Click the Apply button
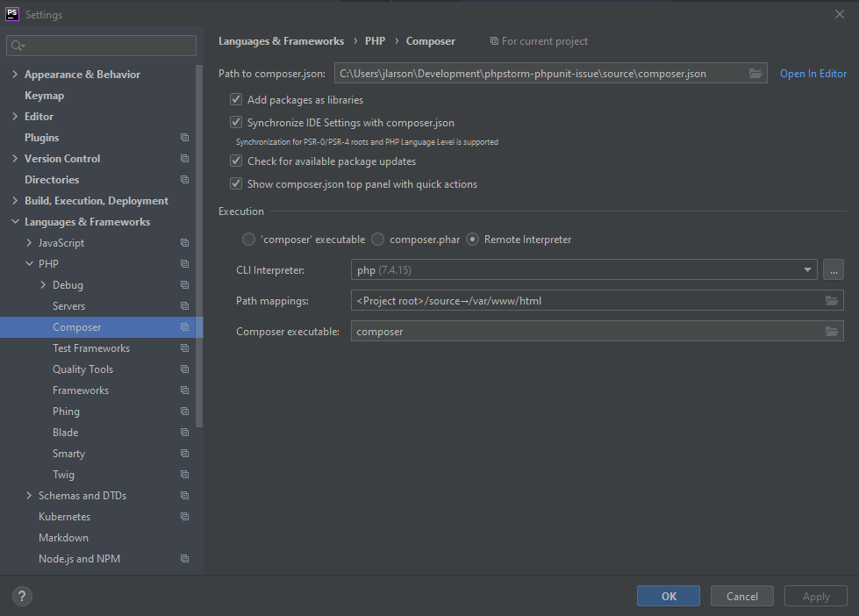 pos(816,596)
